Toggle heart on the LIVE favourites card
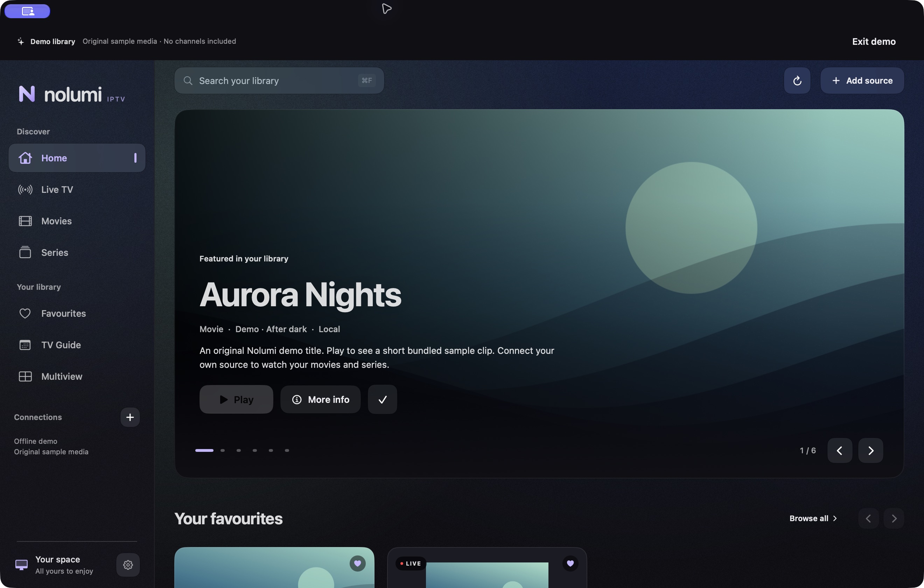 (x=570, y=563)
